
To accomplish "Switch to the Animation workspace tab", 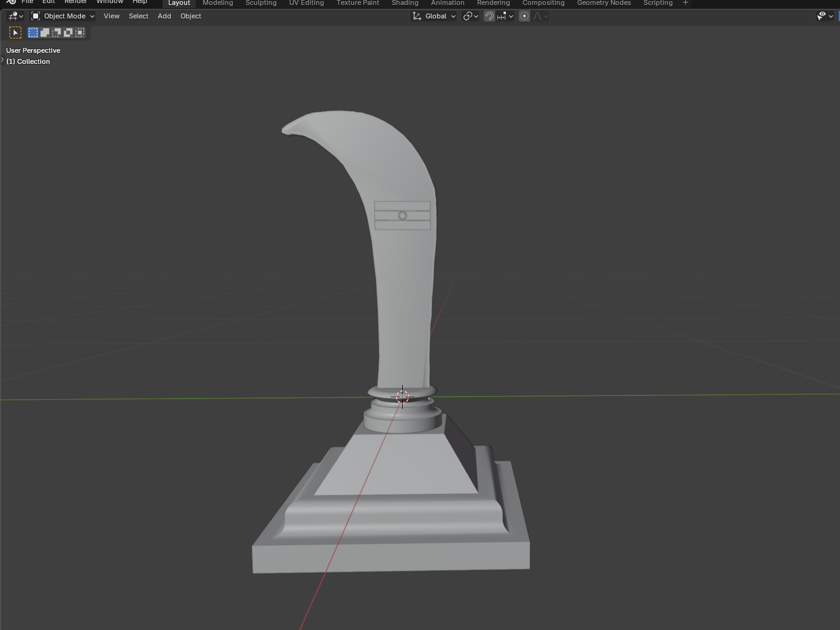I will [448, 3].
